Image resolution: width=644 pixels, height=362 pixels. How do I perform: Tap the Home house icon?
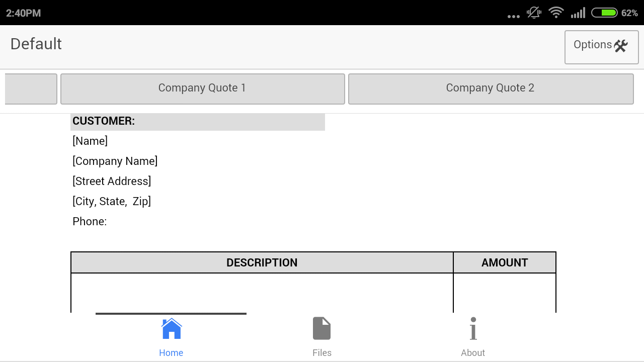pos(171,329)
